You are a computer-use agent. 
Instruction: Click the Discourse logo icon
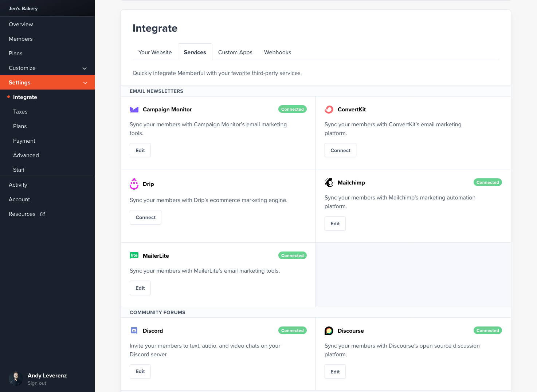pos(329,330)
